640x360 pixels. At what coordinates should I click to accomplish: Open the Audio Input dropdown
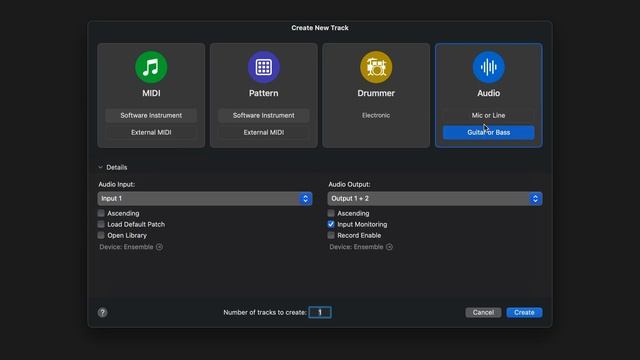tap(205, 198)
